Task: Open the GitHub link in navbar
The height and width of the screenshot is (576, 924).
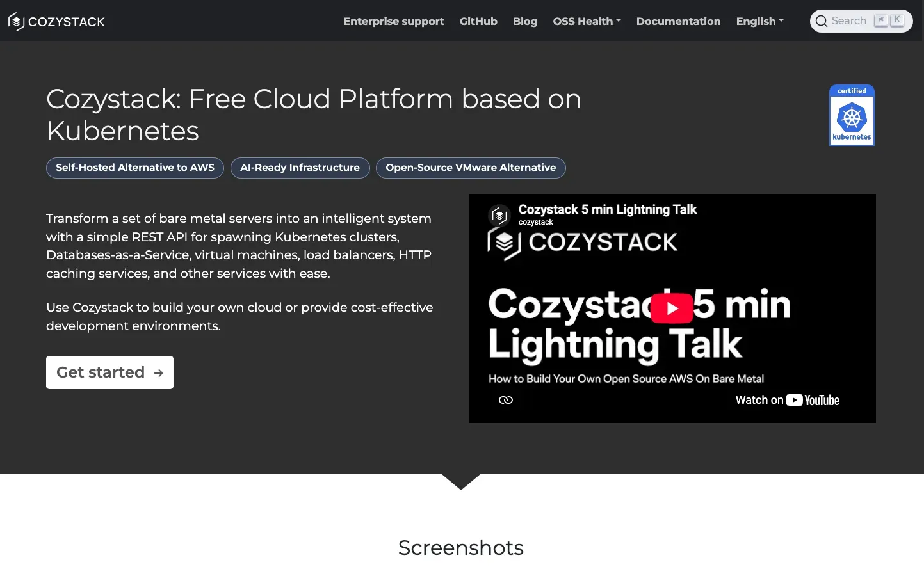Action: tap(478, 21)
